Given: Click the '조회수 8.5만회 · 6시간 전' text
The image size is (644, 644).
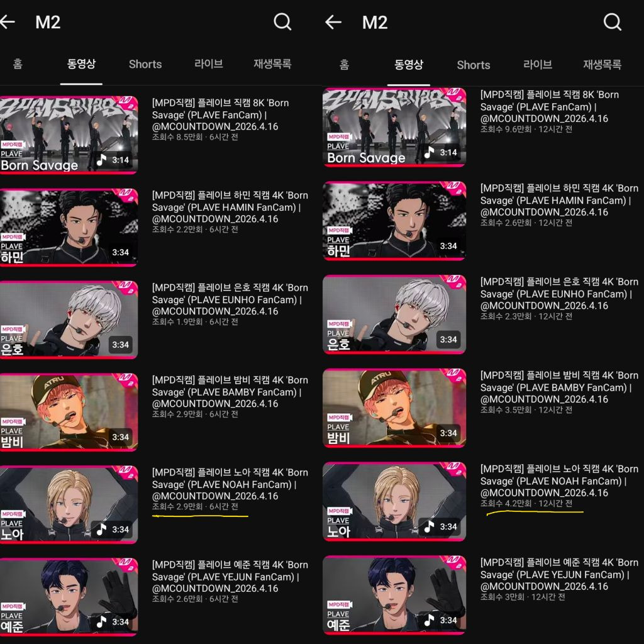Looking at the screenshot, I should (x=195, y=137).
